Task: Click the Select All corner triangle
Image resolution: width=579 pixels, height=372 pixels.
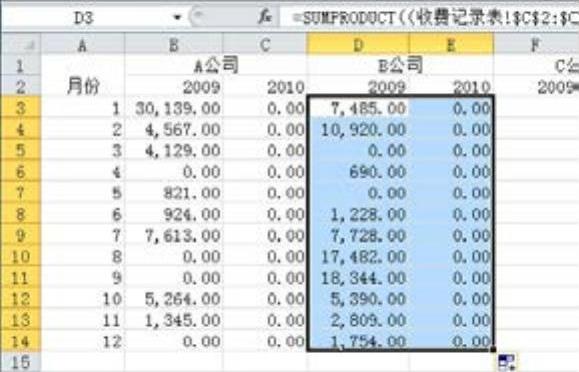Action: pyautogui.click(x=21, y=44)
